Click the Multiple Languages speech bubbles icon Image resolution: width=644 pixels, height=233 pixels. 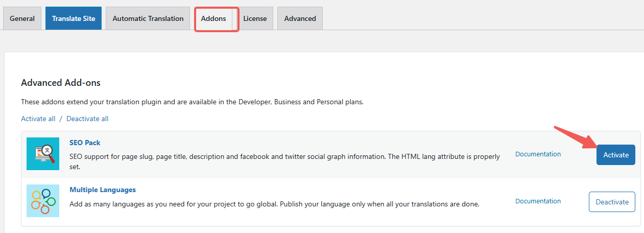click(x=43, y=201)
